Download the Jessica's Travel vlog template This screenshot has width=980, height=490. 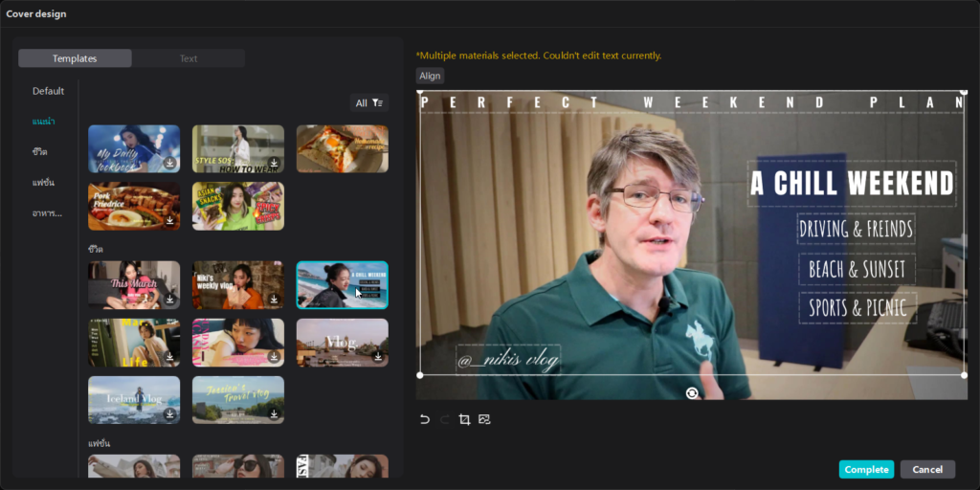tap(274, 413)
